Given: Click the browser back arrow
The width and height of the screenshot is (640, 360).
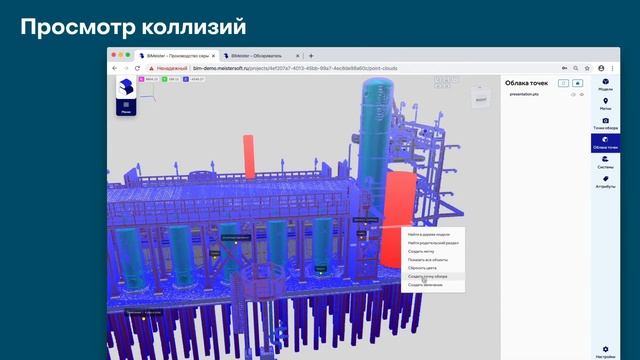Looking at the screenshot, I should tap(115, 68).
